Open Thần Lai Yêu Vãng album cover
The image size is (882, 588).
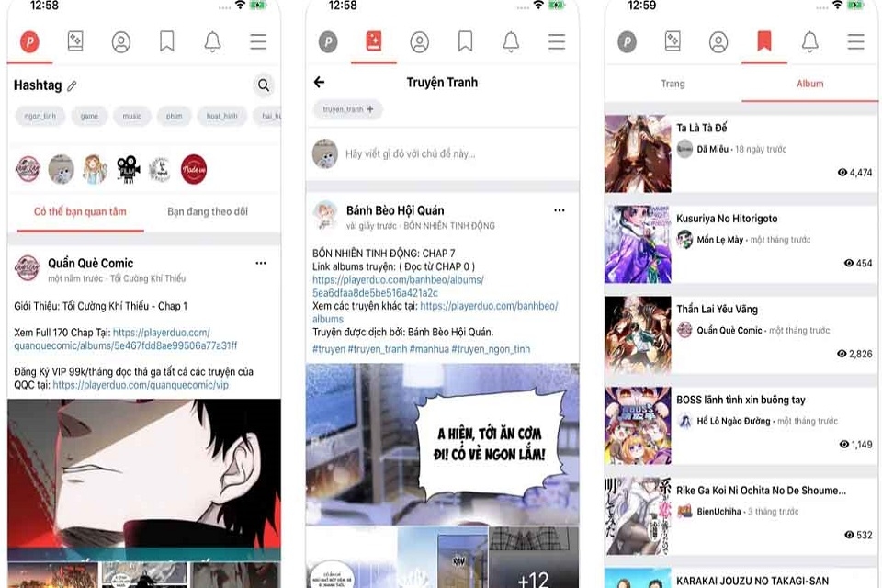tap(638, 334)
